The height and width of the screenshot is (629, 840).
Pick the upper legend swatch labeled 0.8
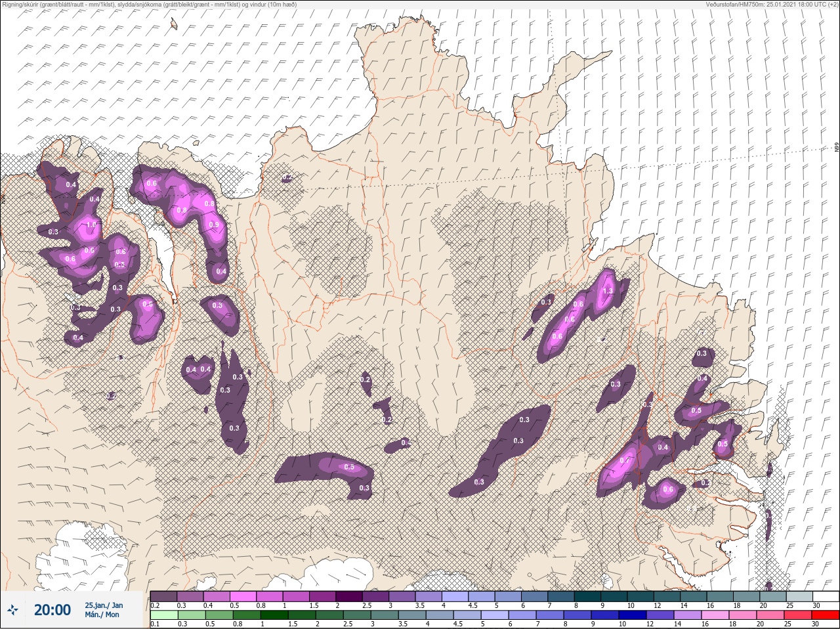click(270, 596)
